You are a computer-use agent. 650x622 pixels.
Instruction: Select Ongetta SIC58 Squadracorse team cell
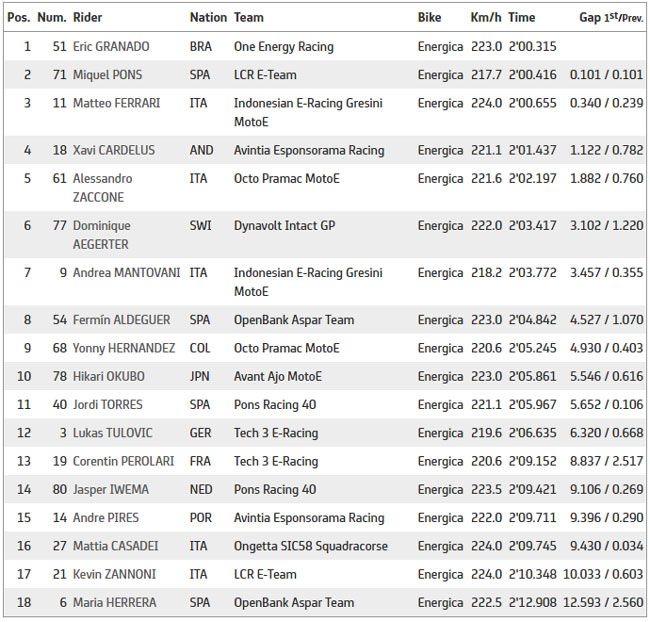click(310, 546)
